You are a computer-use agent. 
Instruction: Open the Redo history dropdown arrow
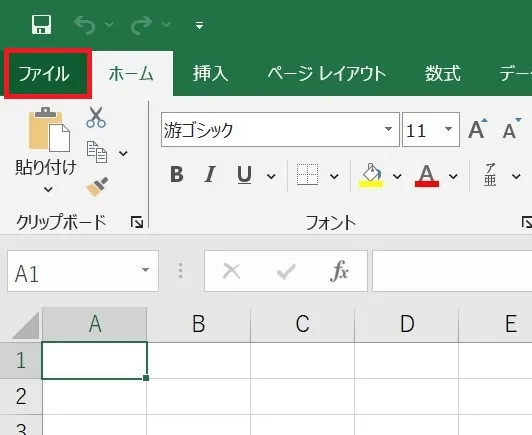(x=166, y=24)
